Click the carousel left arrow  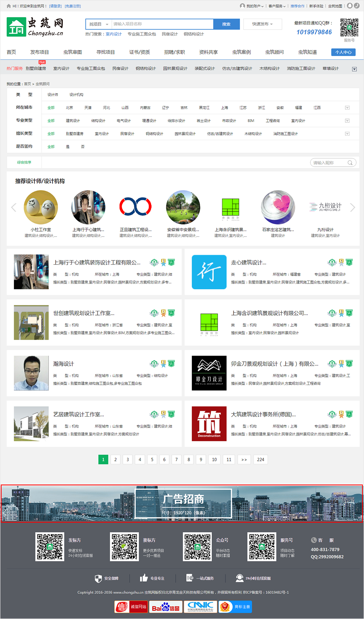tap(14, 207)
